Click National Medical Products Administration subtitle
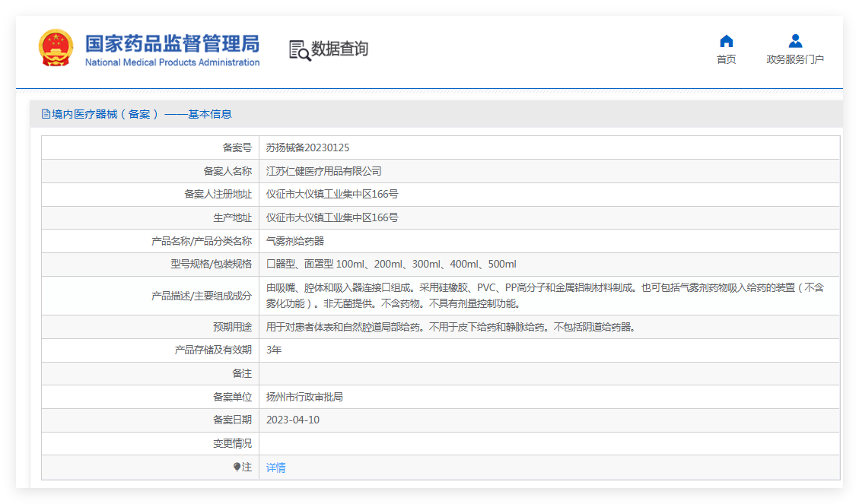The width and height of the screenshot is (859, 504). 172,62
